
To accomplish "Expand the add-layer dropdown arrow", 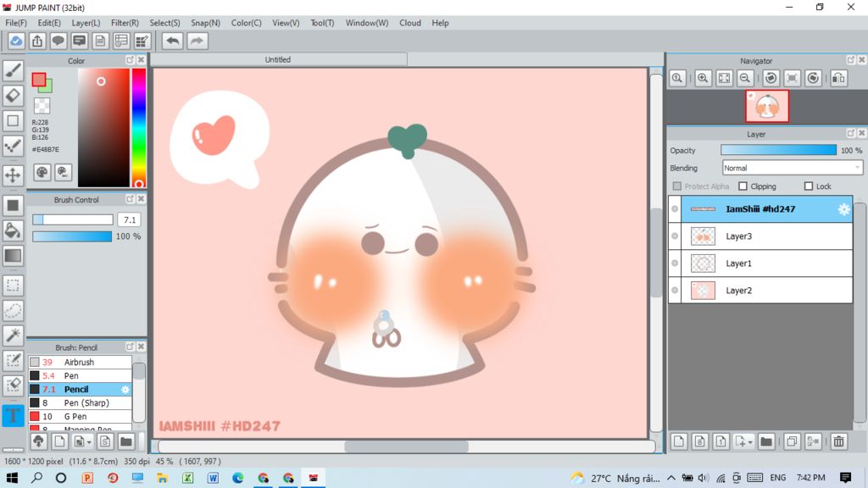I will pyautogui.click(x=751, y=442).
